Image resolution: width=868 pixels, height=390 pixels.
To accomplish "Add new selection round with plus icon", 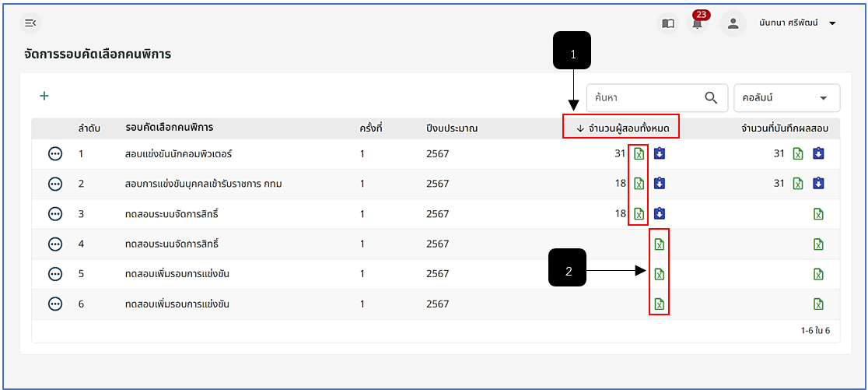I will (x=44, y=96).
